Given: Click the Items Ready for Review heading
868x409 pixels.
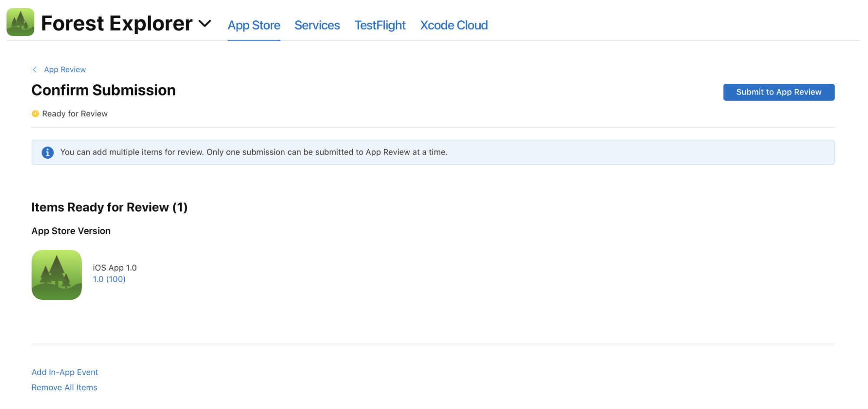Looking at the screenshot, I should pyautogui.click(x=109, y=207).
